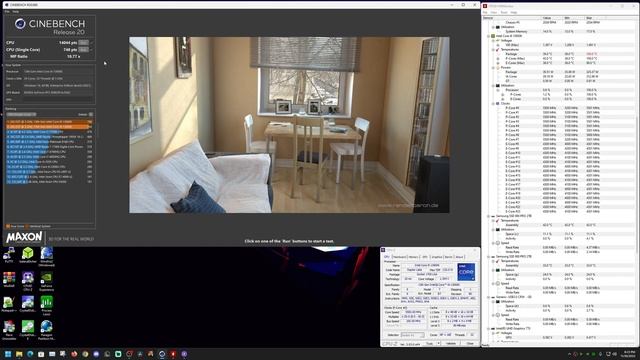Open the Help menu in Cinebench
The image size is (640, 360).
16,12
